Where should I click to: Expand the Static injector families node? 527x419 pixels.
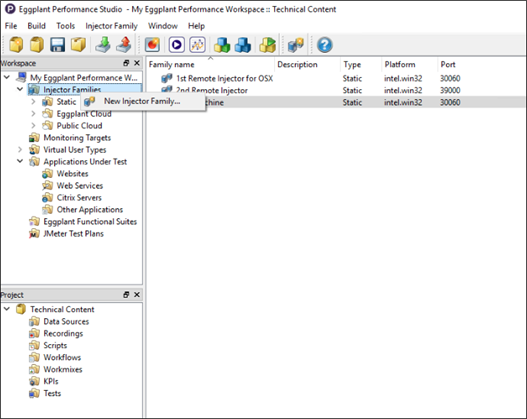click(33, 101)
